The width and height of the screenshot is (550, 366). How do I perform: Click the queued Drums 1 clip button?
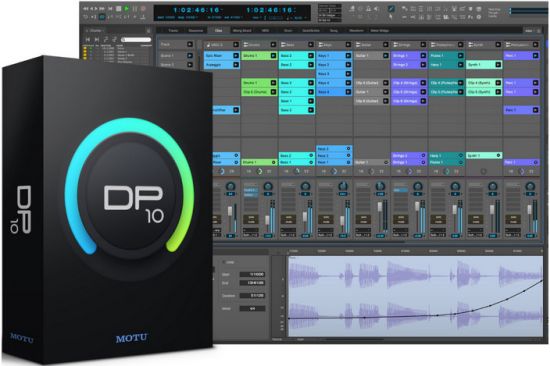274,162
